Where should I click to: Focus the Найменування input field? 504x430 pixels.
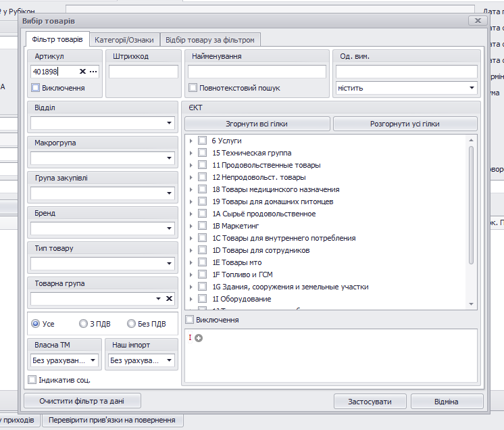(x=257, y=72)
